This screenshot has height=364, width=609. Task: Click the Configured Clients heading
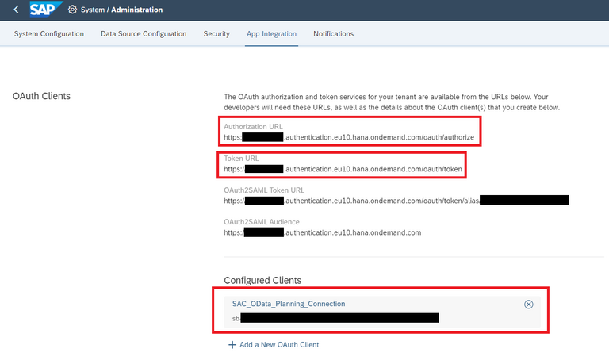pyautogui.click(x=262, y=280)
